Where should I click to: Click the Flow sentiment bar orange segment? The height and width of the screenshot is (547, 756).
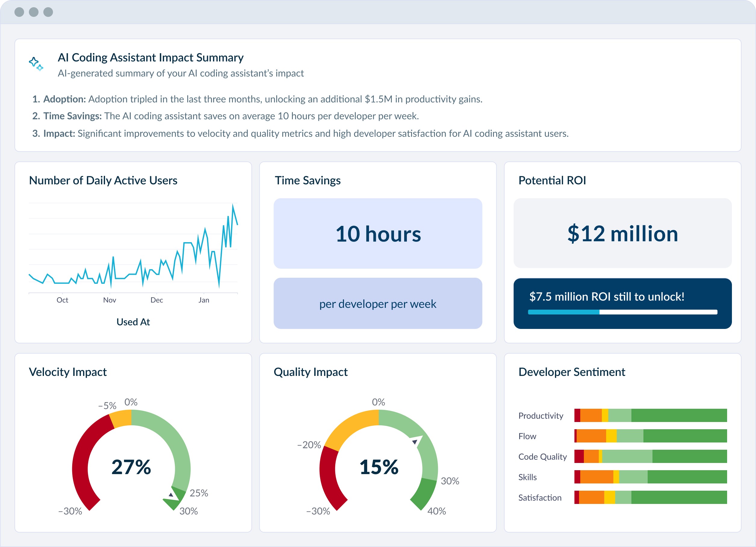591,436
